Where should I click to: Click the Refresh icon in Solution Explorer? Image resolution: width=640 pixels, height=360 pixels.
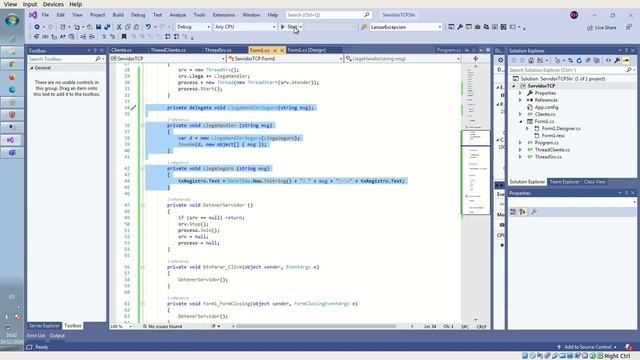579,60
